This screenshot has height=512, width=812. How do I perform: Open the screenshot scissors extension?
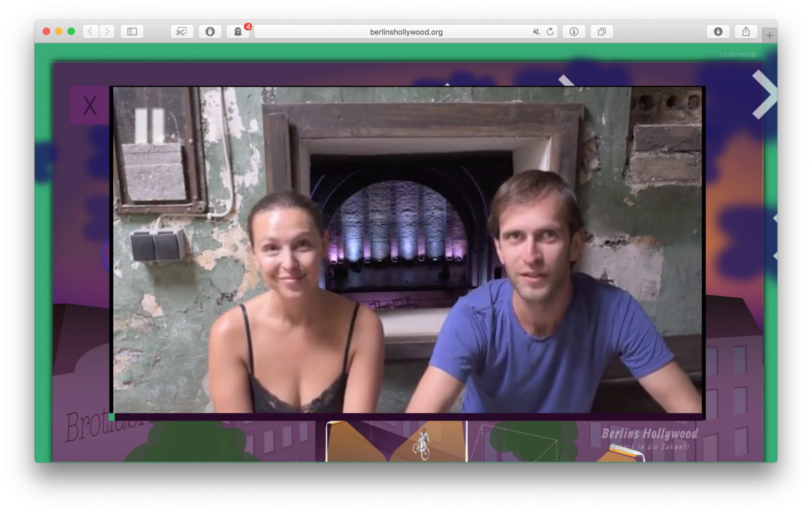coord(182,31)
